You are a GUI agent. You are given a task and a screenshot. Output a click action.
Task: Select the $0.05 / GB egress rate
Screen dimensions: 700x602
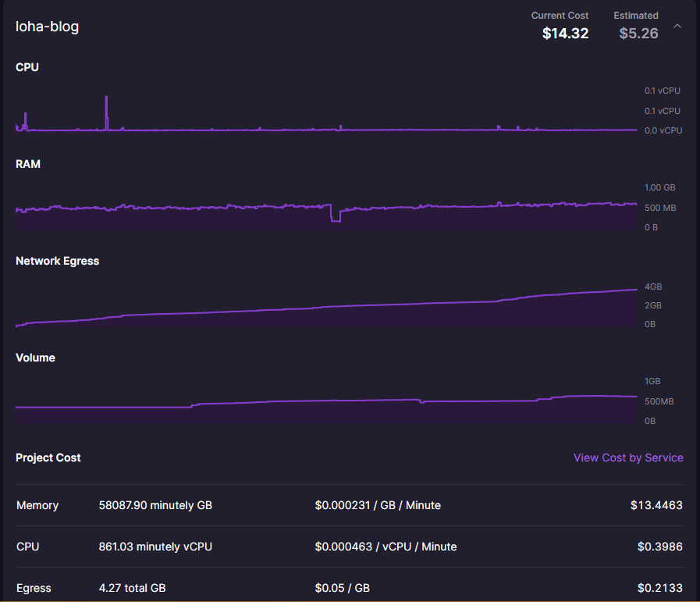point(343,588)
